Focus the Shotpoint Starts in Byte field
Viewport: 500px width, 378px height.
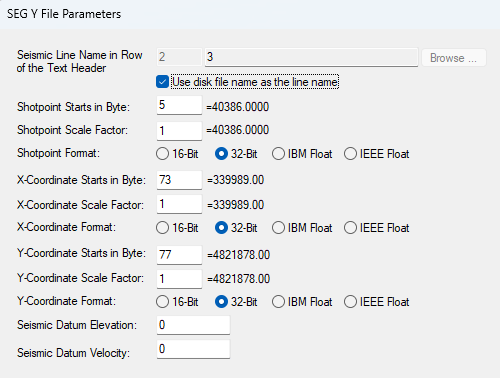pyautogui.click(x=179, y=105)
